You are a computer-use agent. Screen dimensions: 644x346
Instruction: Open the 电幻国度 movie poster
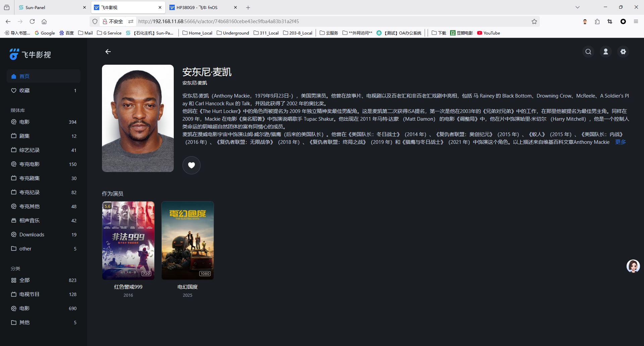coord(187,240)
